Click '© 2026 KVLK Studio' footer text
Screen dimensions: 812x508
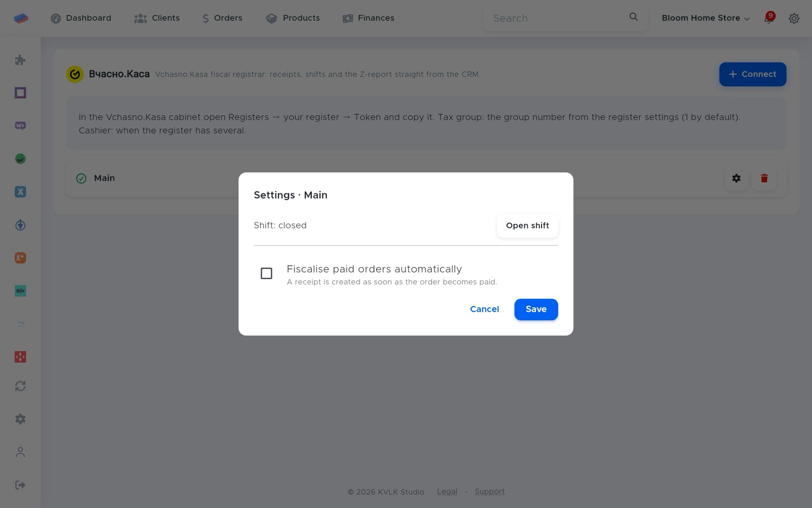pyautogui.click(x=386, y=492)
